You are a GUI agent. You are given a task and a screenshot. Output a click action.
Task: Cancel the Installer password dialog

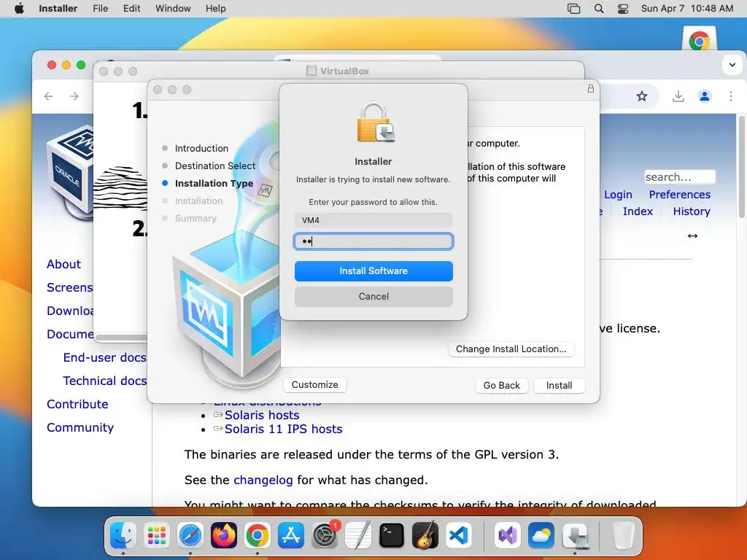373,296
